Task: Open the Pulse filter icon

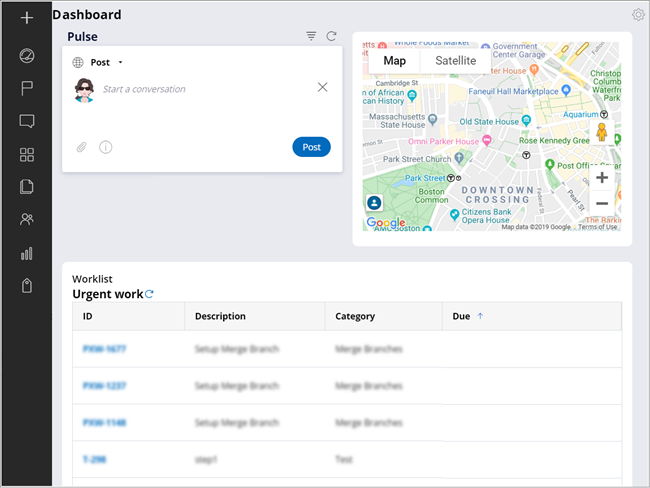Action: click(311, 36)
